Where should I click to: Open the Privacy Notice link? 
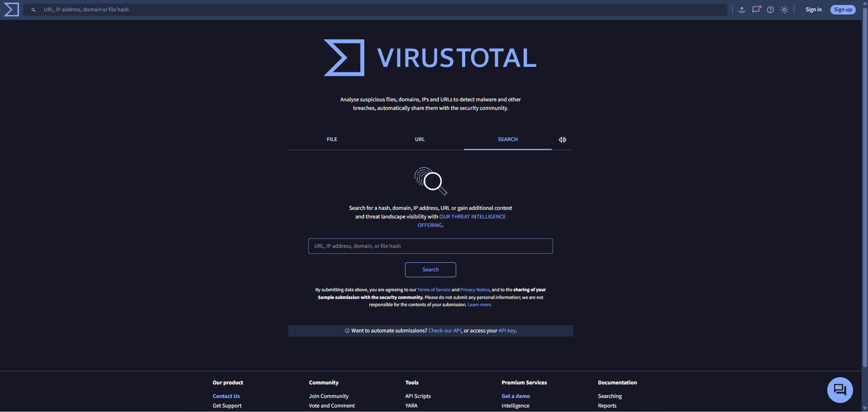[x=475, y=290]
